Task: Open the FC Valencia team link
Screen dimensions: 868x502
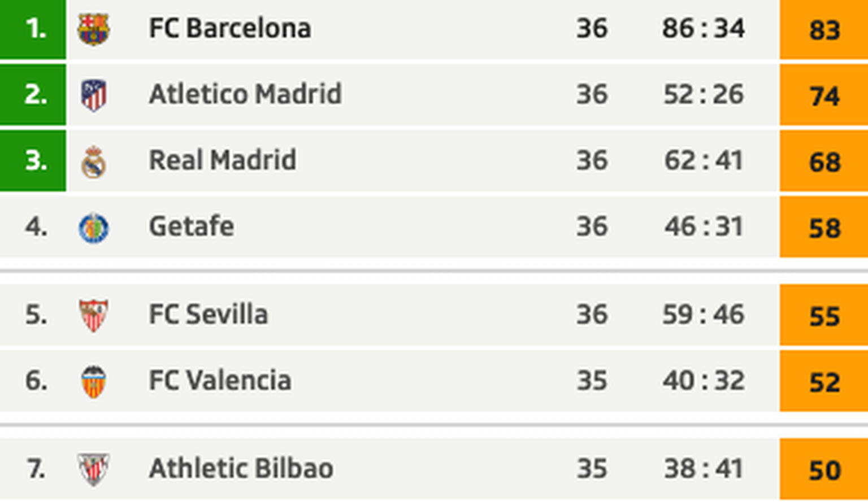Action: pos(220,381)
